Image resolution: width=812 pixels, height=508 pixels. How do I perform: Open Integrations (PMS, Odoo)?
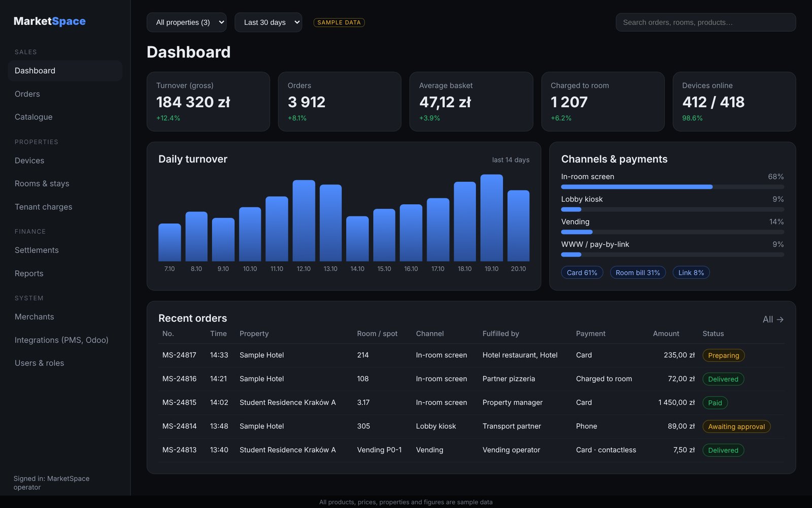(x=65, y=340)
